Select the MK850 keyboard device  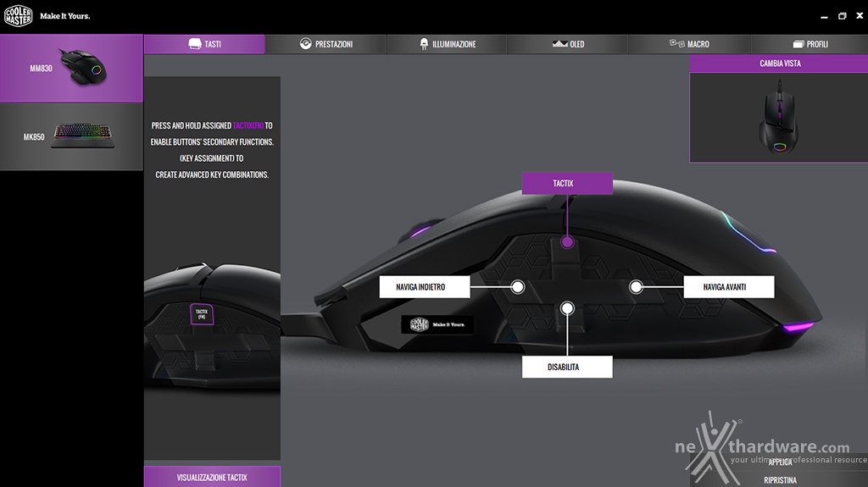pos(71,136)
